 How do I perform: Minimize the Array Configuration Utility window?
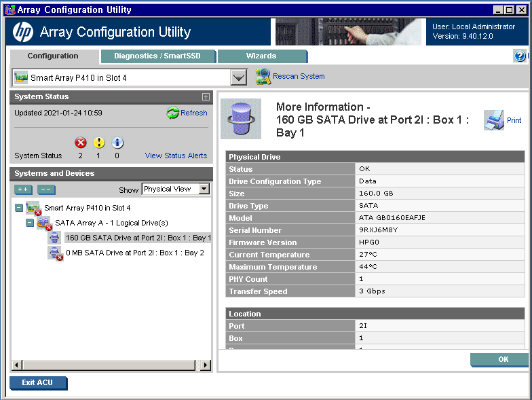click(498, 10)
